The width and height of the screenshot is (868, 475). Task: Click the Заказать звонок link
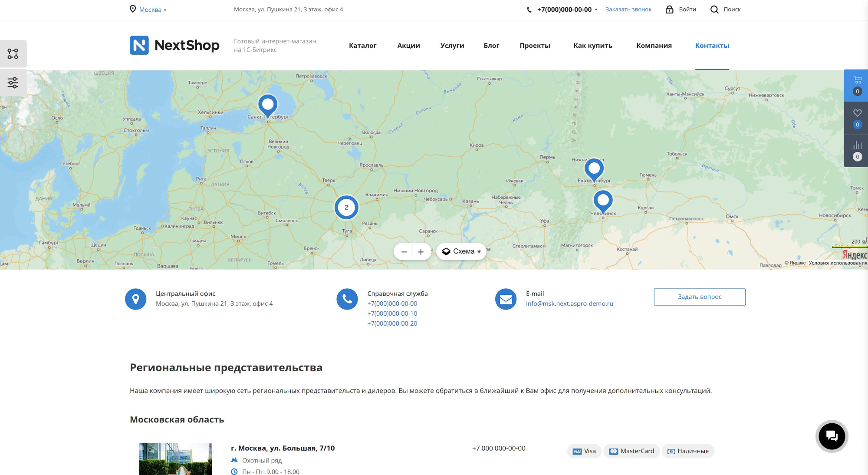point(628,10)
